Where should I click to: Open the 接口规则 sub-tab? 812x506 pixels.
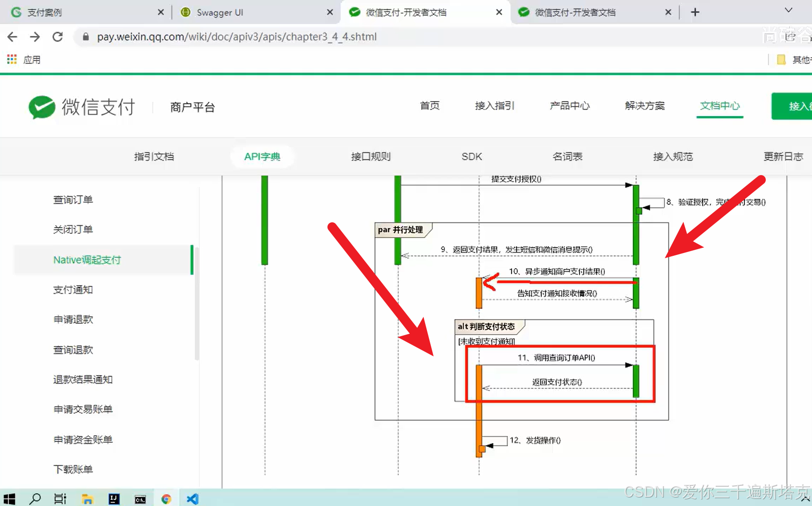coord(371,157)
